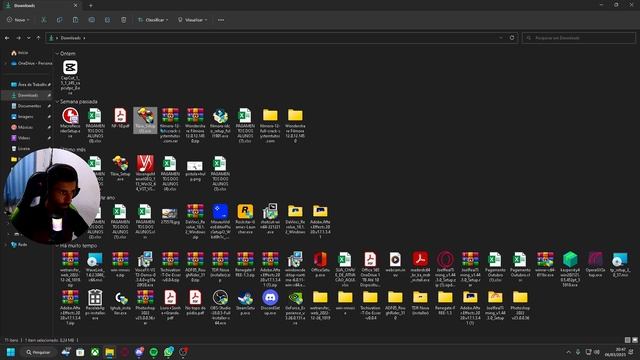Open Spotify from the taskbar
This screenshot has height=360, width=640.
(x=153, y=352)
